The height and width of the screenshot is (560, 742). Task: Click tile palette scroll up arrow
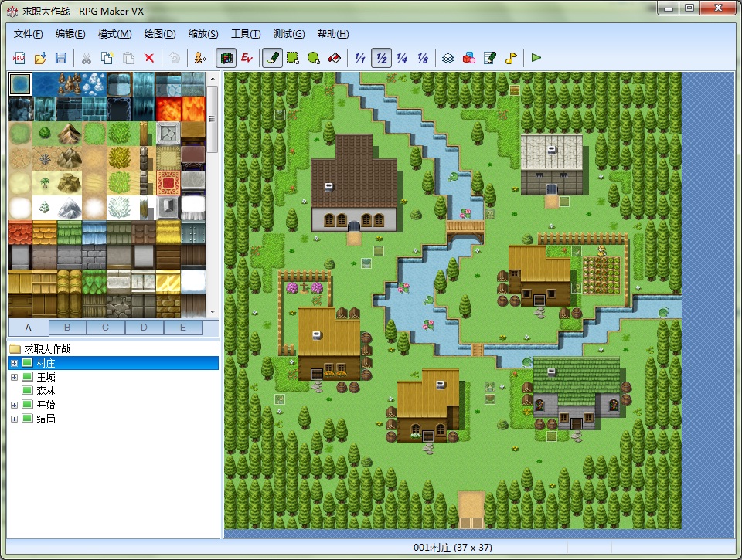click(213, 79)
